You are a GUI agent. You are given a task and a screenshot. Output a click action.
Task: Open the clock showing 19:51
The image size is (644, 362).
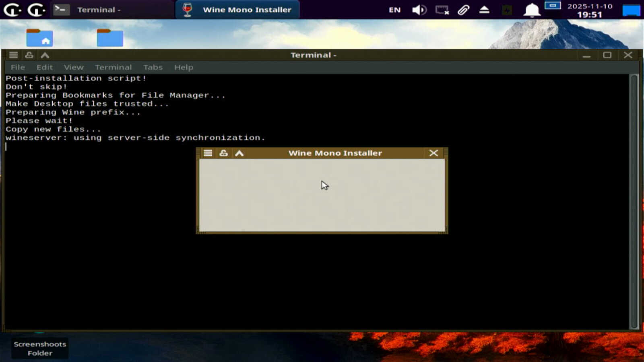(x=590, y=10)
